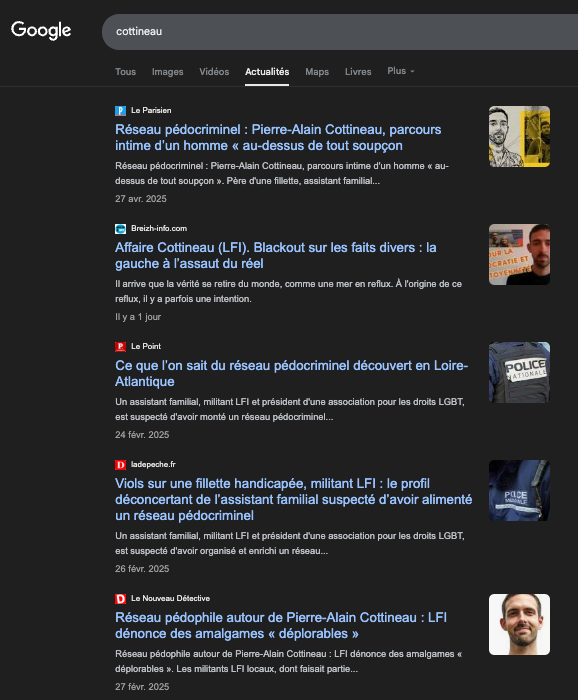Click the Le Parisien favicon
Viewport: 578px width, 700px height.
coord(121,111)
